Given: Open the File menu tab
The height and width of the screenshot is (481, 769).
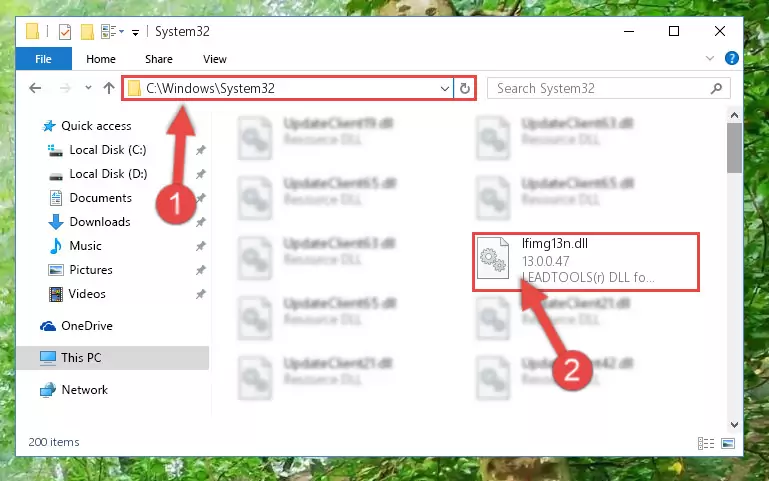Looking at the screenshot, I should 43,59.
